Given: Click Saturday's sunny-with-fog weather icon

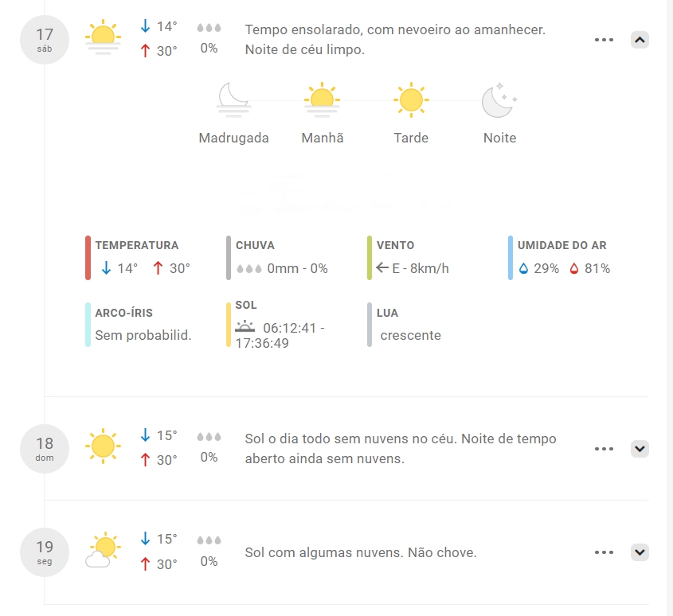Looking at the screenshot, I should [x=103, y=37].
